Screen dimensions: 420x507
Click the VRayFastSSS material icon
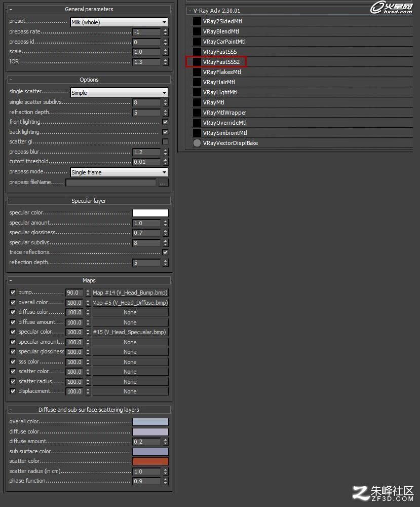click(197, 52)
